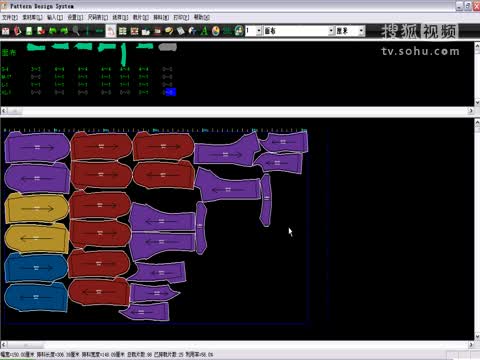Select the gray piece thumbnail in top panel
The image size is (480, 360).
click(x=167, y=47)
